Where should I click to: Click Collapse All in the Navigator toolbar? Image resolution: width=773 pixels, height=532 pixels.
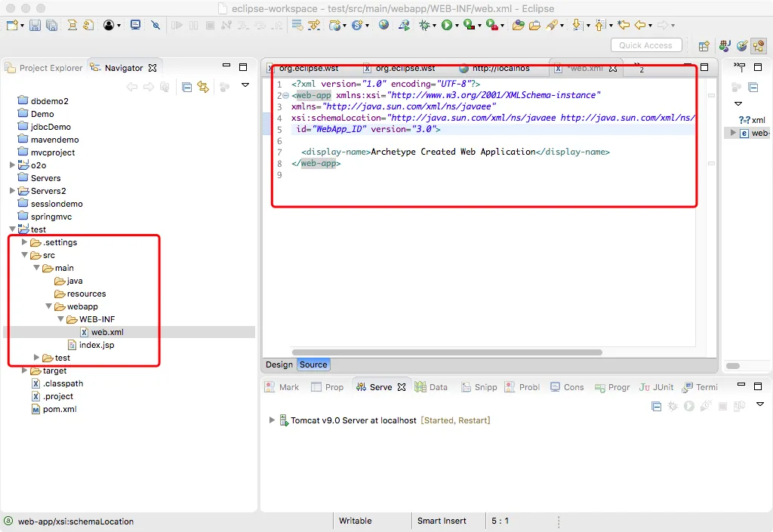coord(186,87)
